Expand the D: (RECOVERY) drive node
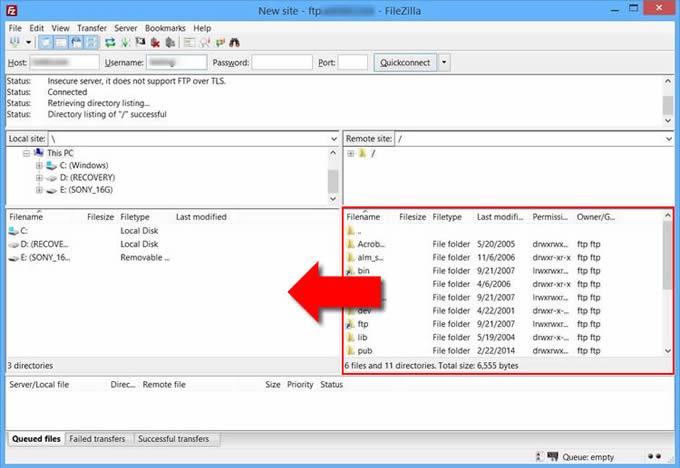This screenshot has height=468, width=680. (x=39, y=177)
